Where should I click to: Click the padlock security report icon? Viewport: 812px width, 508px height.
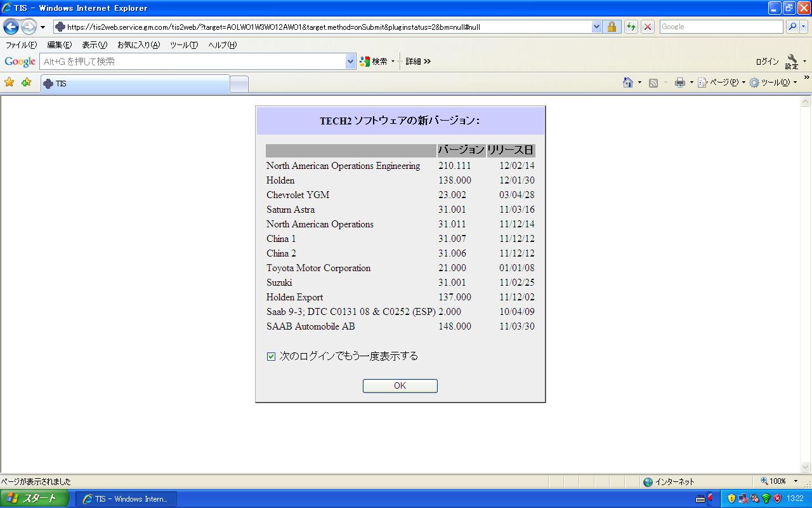coord(612,27)
